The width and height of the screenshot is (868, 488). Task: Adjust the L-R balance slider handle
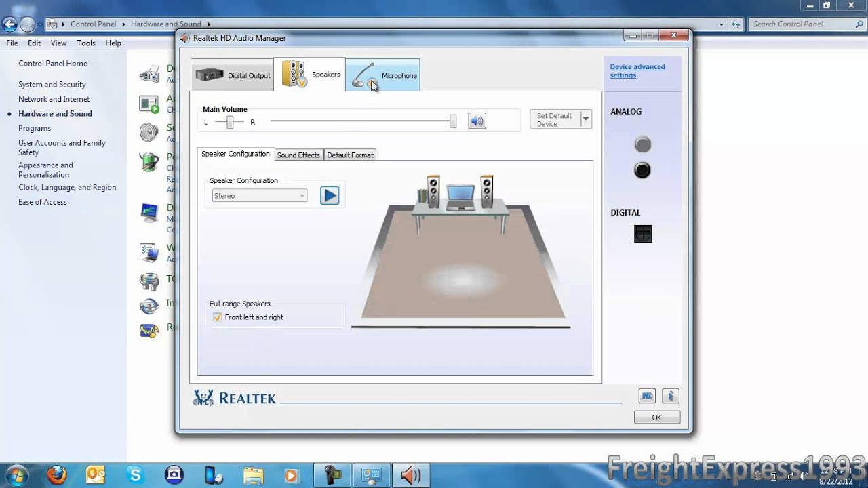tap(230, 122)
